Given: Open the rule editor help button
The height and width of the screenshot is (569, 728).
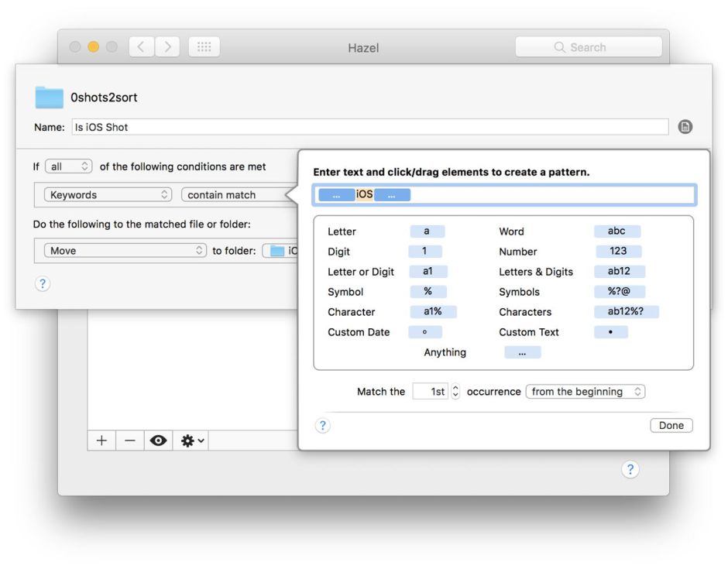Looking at the screenshot, I should [x=43, y=284].
